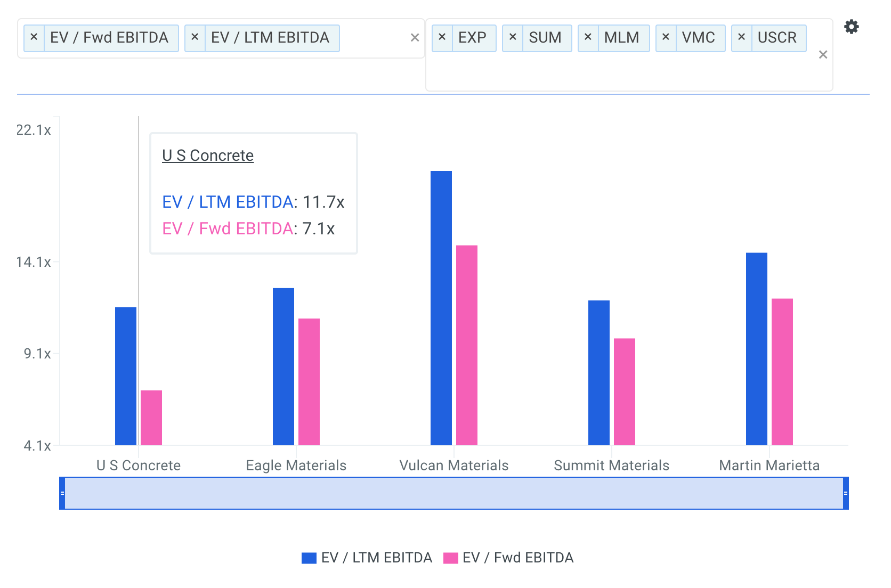Click the SUM ticker label
The width and height of the screenshot is (891, 588).
545,38
